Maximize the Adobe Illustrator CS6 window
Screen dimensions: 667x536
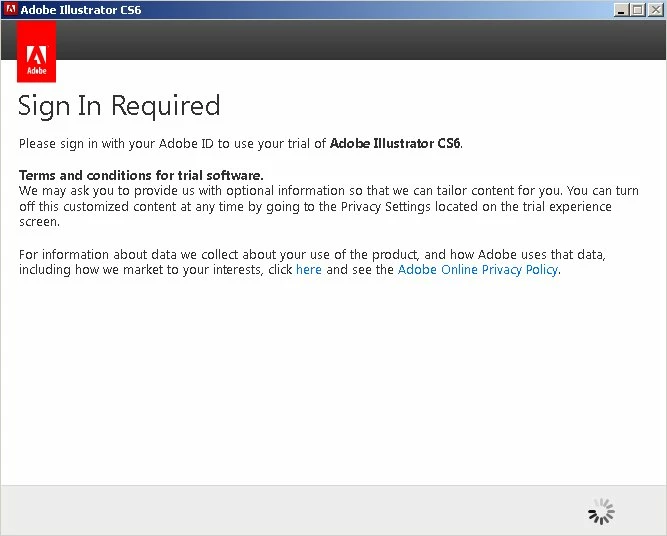coord(638,10)
